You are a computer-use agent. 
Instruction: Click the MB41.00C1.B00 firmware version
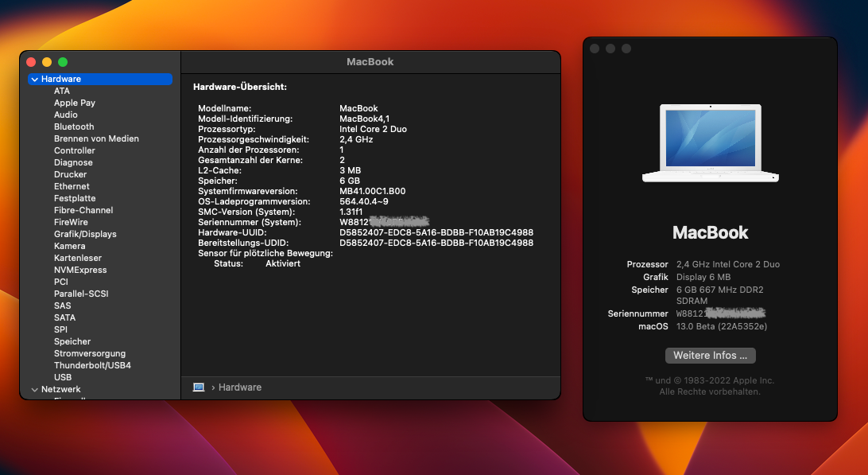pyautogui.click(x=373, y=191)
